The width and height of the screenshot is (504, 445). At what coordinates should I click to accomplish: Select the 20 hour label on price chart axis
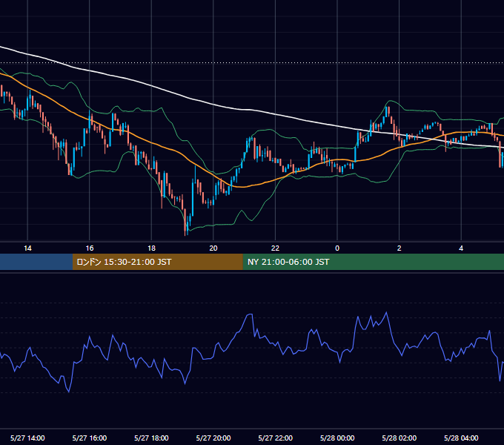213,248
